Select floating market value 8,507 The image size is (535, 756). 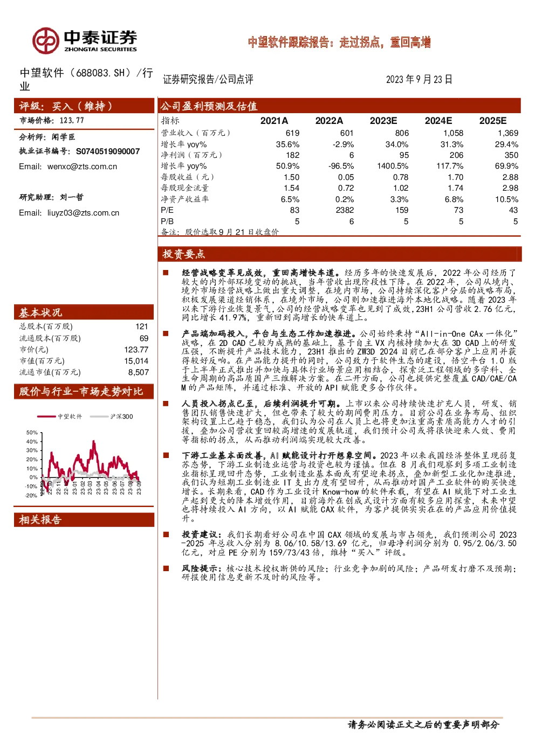click(139, 372)
